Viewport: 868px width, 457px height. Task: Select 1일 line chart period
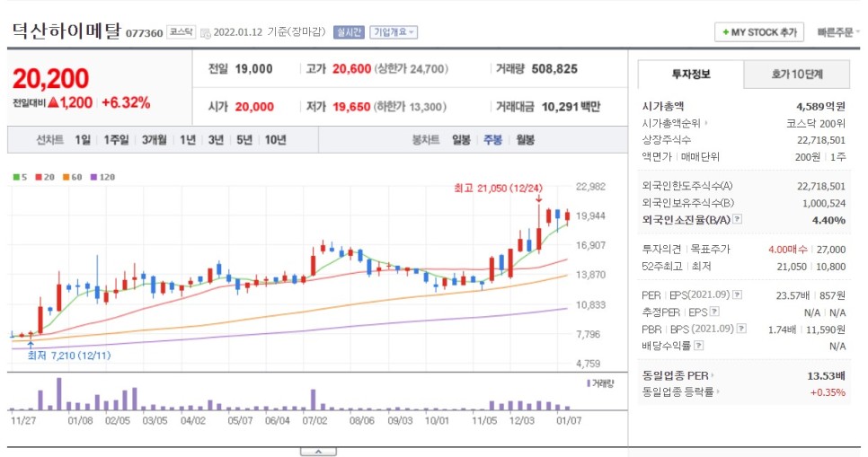[83, 140]
